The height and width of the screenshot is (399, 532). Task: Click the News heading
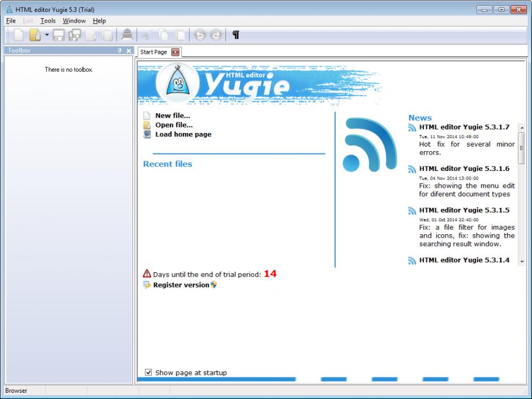tap(420, 118)
